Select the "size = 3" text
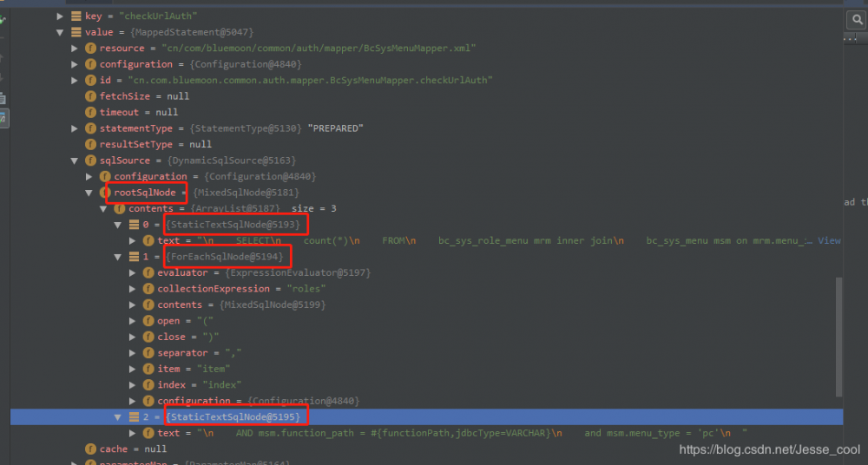This screenshot has height=465, width=868. click(x=314, y=209)
